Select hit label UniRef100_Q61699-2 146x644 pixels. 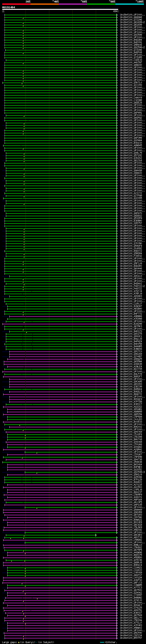click(132, 22)
